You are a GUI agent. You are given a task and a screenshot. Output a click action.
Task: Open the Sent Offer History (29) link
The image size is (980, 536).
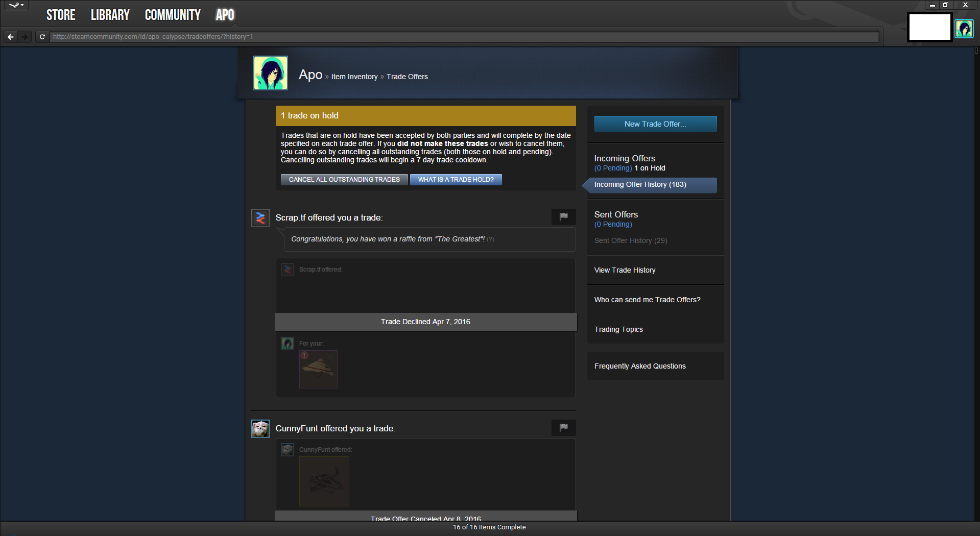[x=631, y=240]
